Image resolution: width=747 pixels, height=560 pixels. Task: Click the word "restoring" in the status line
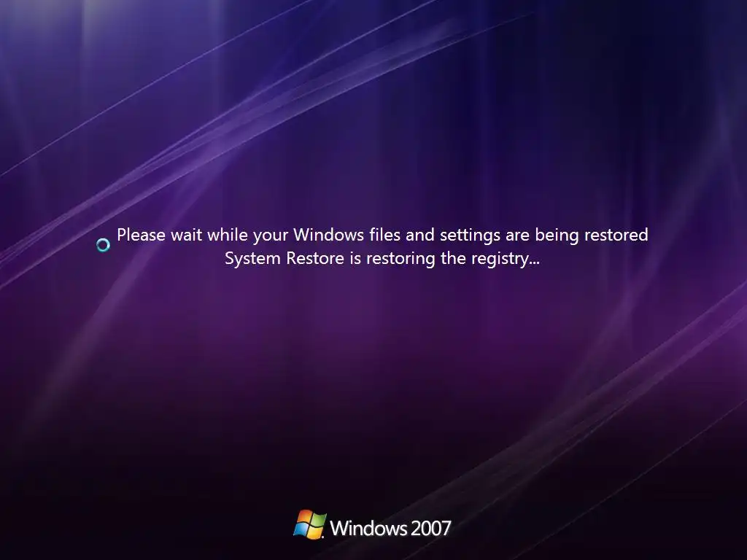coord(400,259)
